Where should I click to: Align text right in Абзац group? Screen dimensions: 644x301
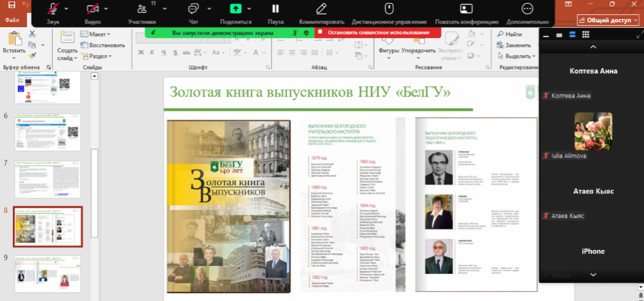click(303, 52)
